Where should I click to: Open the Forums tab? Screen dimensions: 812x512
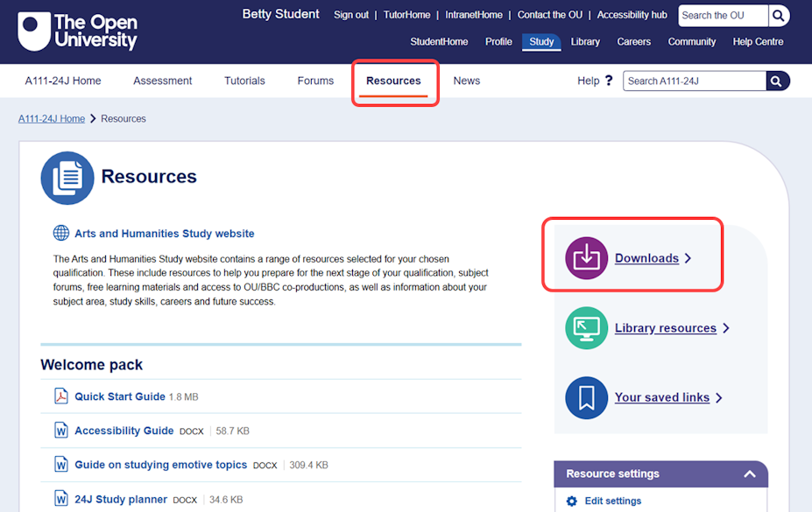tap(315, 80)
